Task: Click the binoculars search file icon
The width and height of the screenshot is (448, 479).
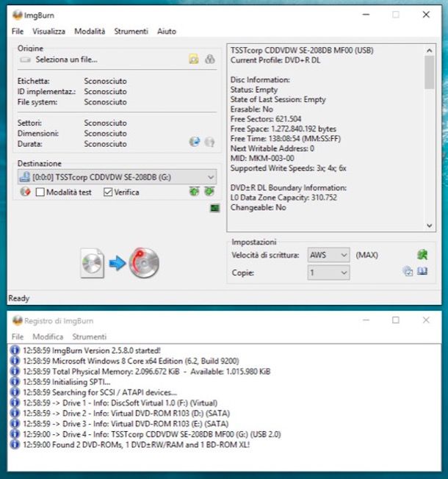Action: click(209, 60)
